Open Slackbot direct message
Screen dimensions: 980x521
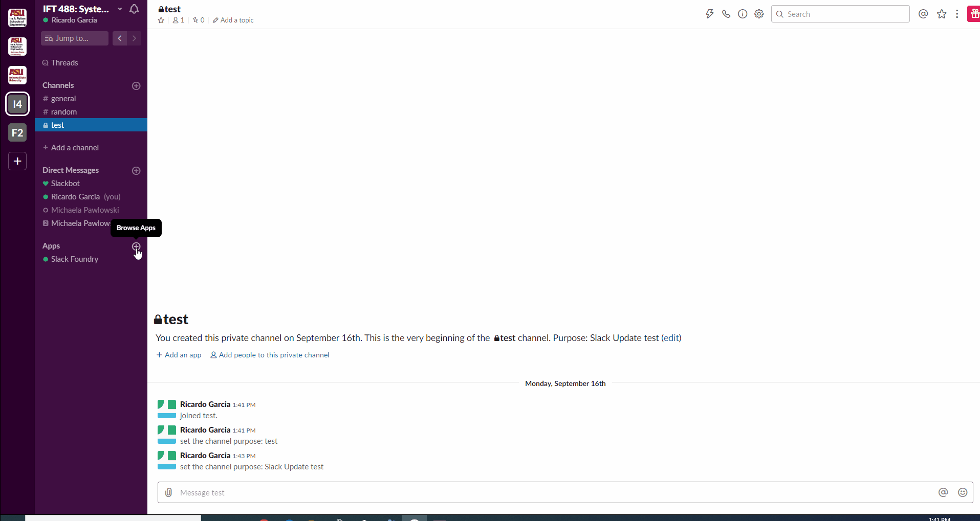click(65, 184)
